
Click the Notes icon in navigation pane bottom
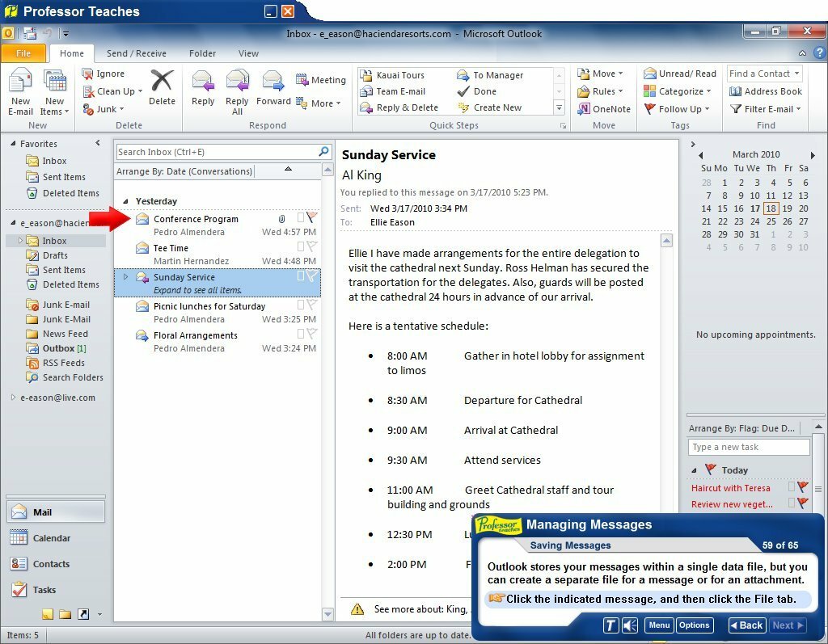point(48,614)
